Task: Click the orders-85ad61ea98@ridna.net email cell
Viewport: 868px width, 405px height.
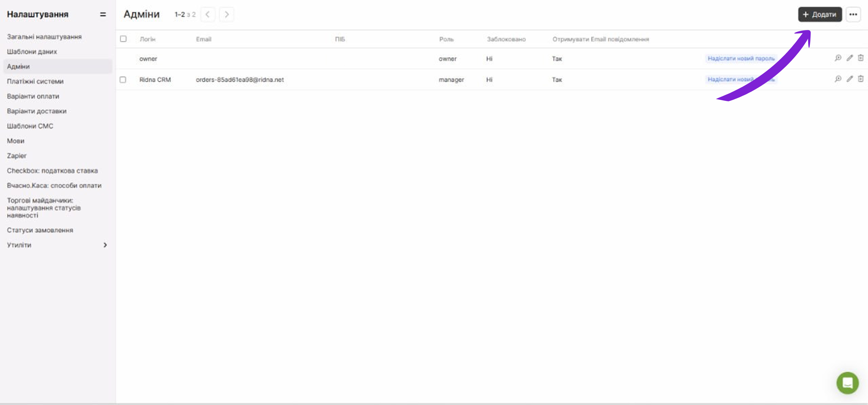Action: (x=239, y=80)
